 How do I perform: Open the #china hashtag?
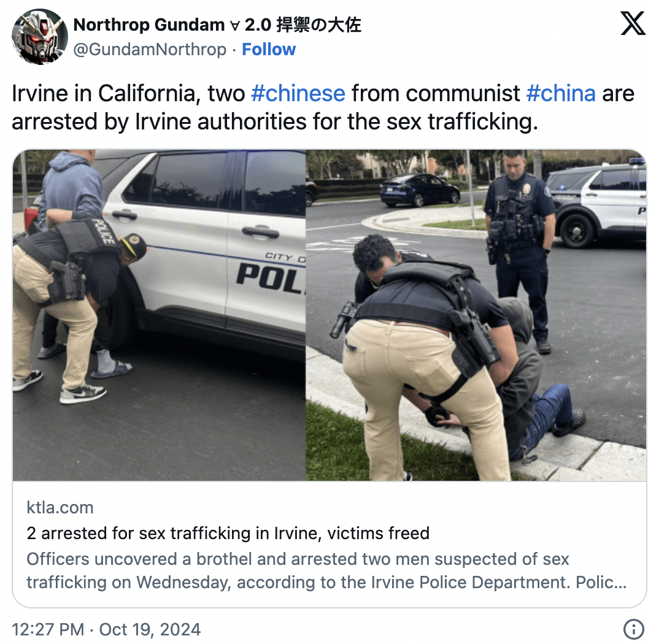tap(561, 93)
